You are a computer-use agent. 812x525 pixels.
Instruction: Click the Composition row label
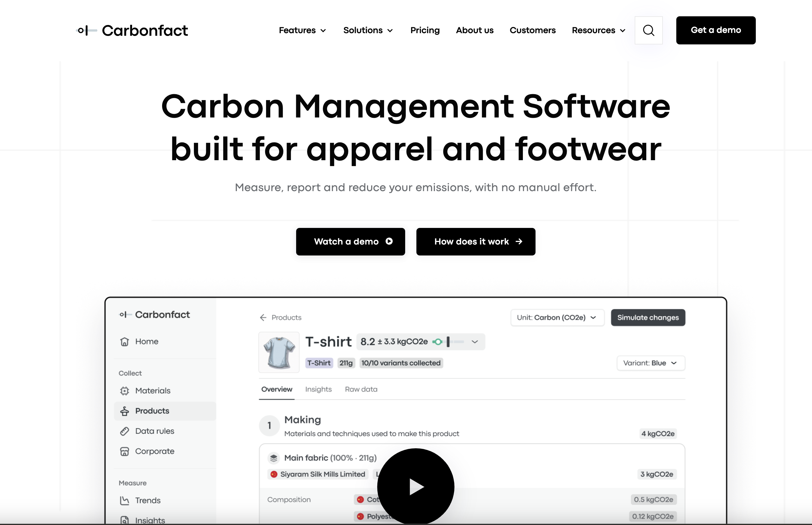click(x=289, y=500)
